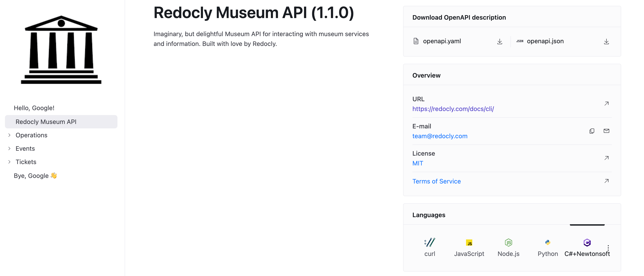This screenshot has height=276, width=644.
Task: Click the openapi.json file name
Action: click(x=545, y=41)
